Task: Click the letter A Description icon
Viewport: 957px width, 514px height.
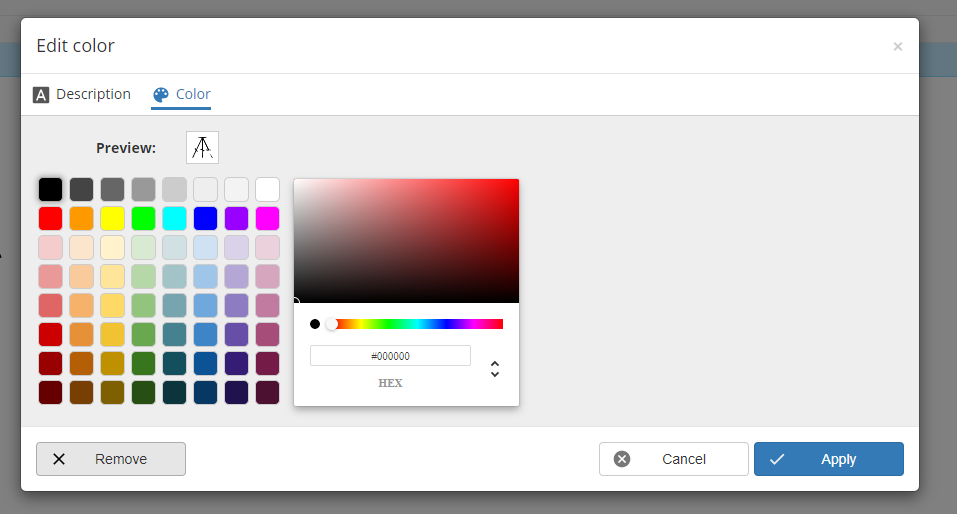Action: pyautogui.click(x=41, y=95)
